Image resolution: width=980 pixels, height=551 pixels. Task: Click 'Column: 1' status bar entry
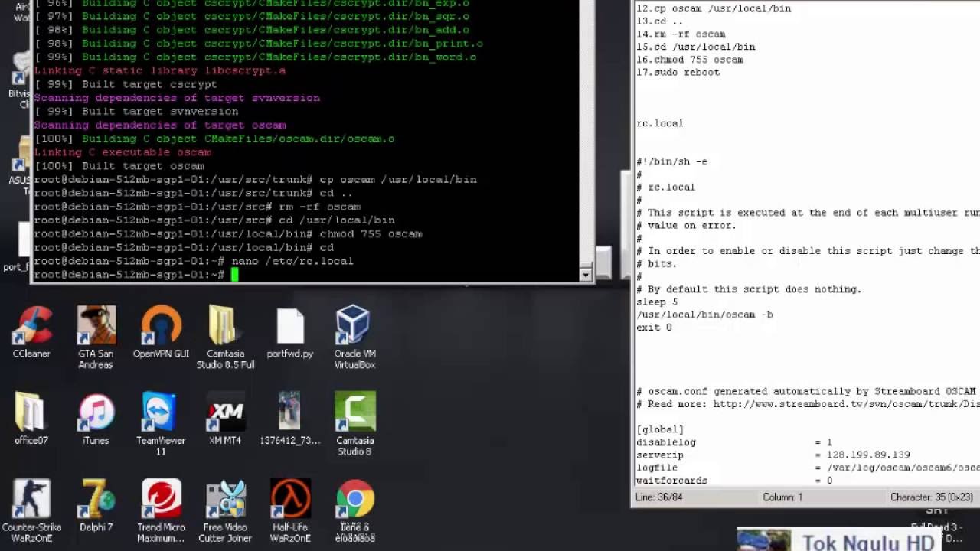(782, 497)
